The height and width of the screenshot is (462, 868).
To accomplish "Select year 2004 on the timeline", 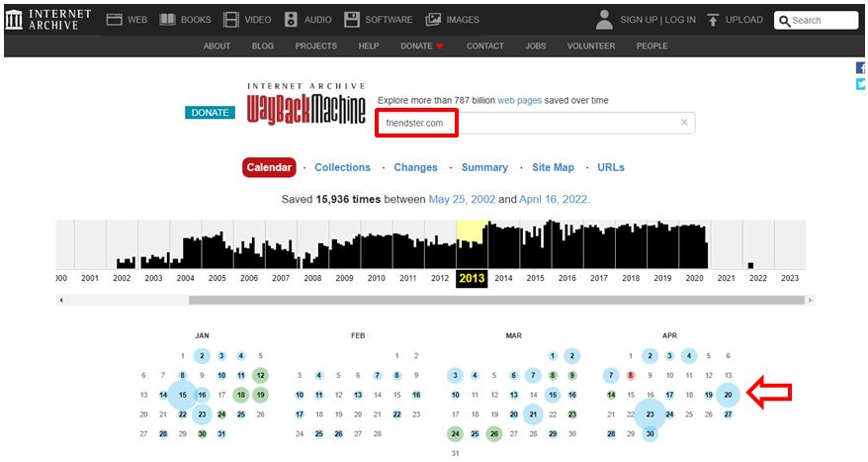I will click(186, 278).
